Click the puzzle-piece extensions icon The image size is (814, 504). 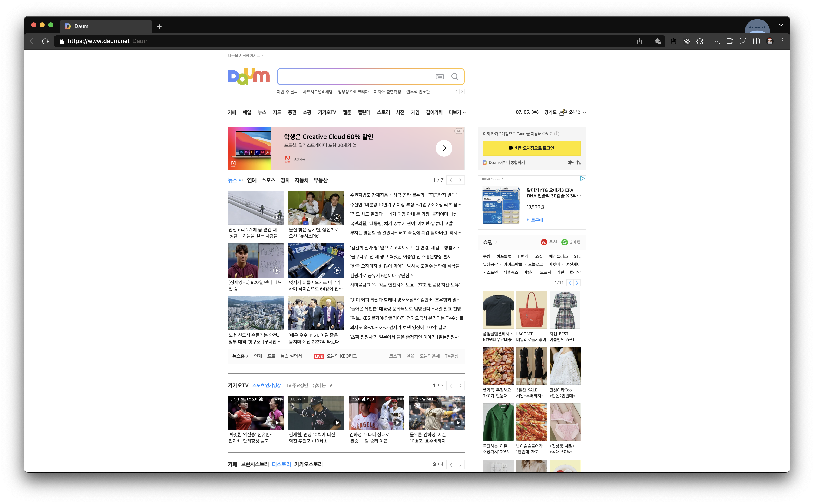point(700,41)
